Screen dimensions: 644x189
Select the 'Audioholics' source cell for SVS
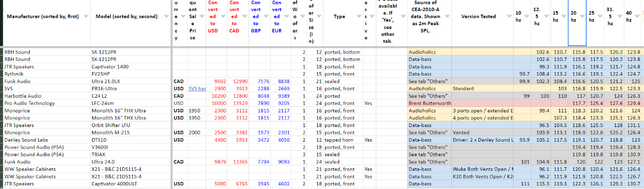pos(429,88)
